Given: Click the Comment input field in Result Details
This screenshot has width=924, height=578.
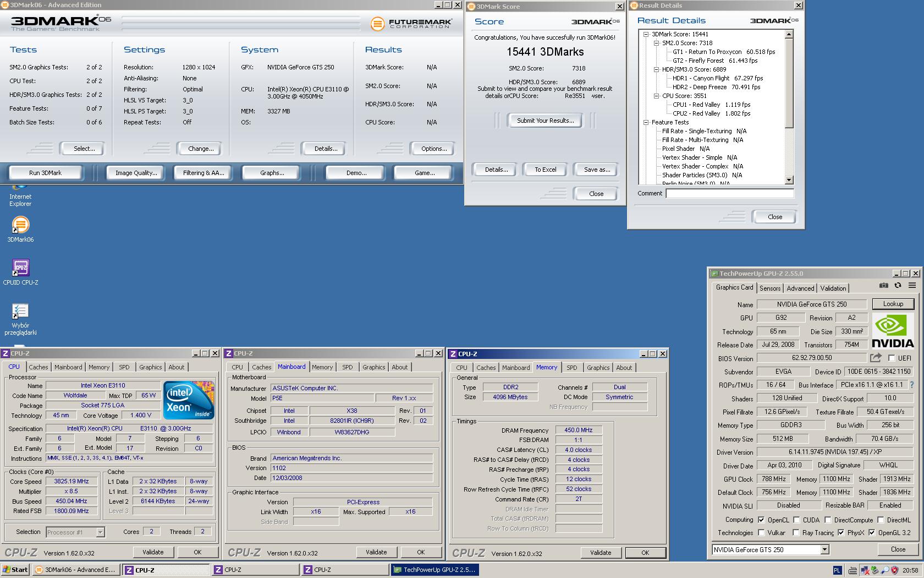Looking at the screenshot, I should pos(730,193).
